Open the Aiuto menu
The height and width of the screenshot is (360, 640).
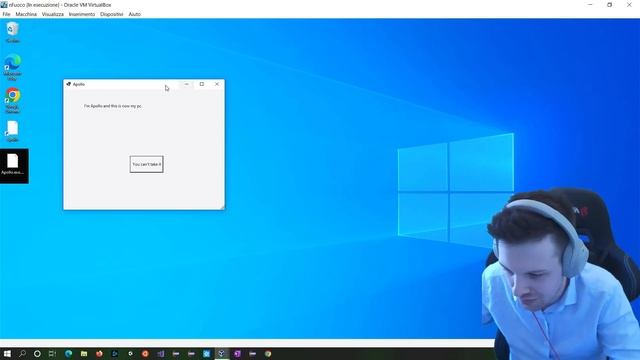coord(134,14)
